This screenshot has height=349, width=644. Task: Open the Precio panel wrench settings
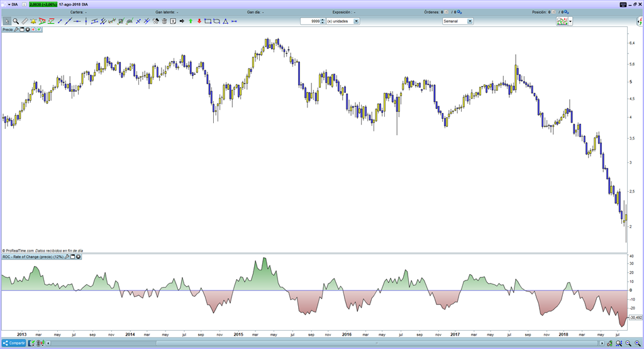[x=16, y=29]
